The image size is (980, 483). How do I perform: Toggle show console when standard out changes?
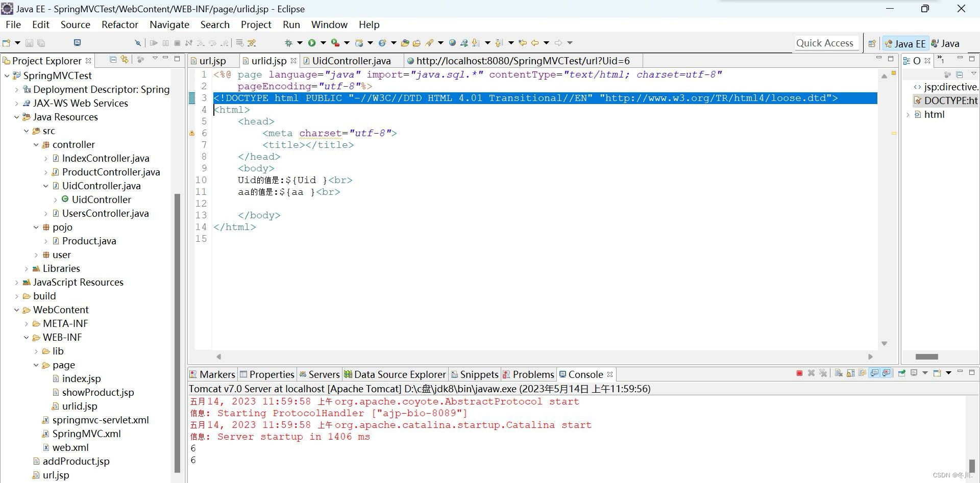[874, 373]
